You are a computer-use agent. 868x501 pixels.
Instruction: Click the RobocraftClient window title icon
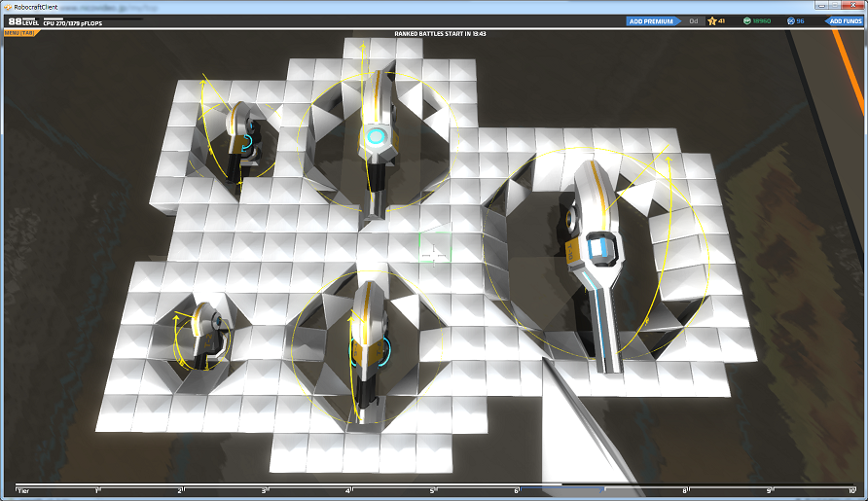pos(10,7)
